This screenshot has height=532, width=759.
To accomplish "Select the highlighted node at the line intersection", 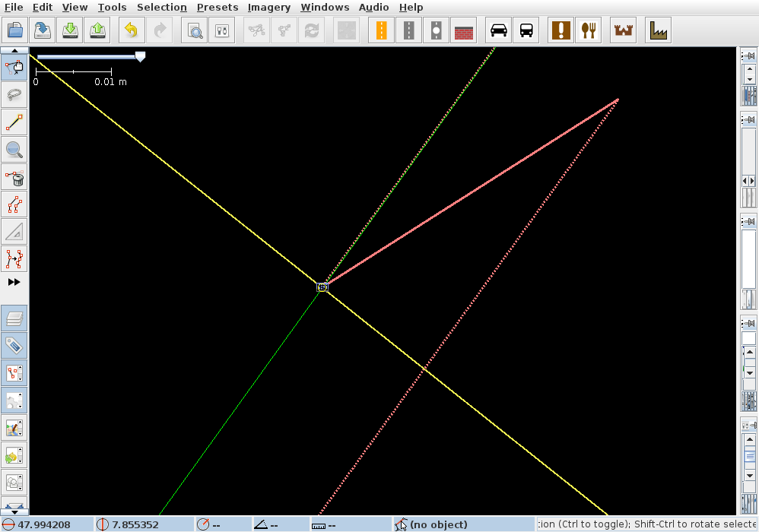I will click(322, 287).
